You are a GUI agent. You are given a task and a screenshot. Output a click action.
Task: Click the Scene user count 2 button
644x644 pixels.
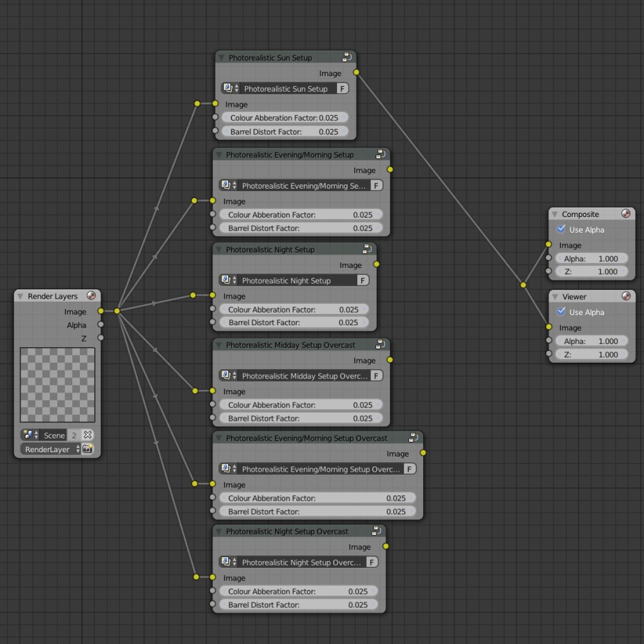coord(74,435)
